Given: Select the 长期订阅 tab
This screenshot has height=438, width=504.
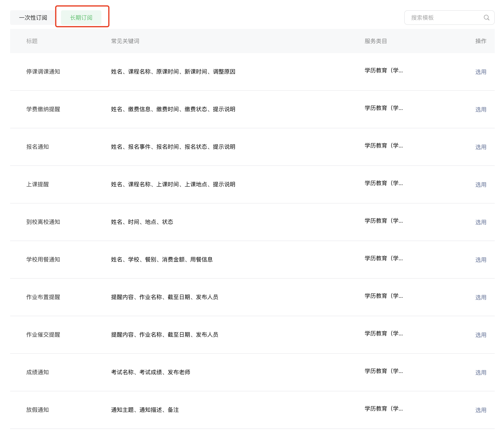Looking at the screenshot, I should point(81,18).
